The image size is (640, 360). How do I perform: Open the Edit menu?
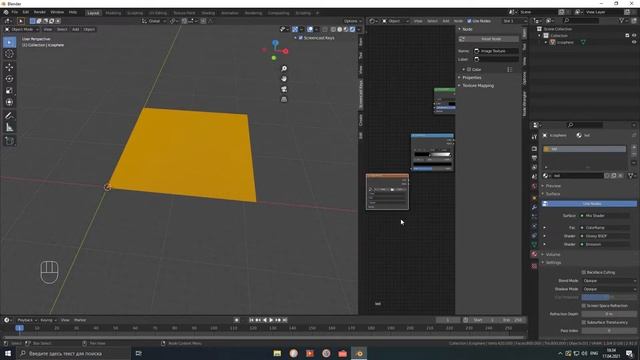point(26,12)
